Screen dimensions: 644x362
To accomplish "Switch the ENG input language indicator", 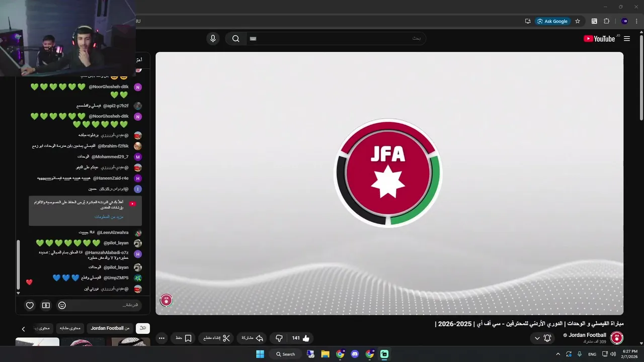I will pos(592,354).
